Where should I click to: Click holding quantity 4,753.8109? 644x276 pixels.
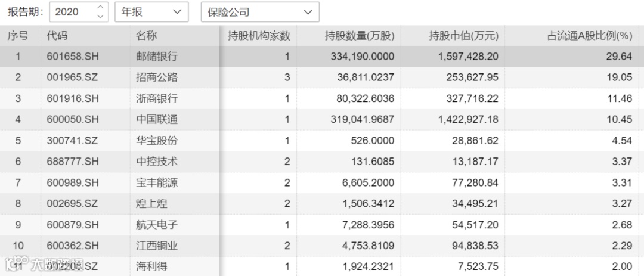[x=368, y=246]
